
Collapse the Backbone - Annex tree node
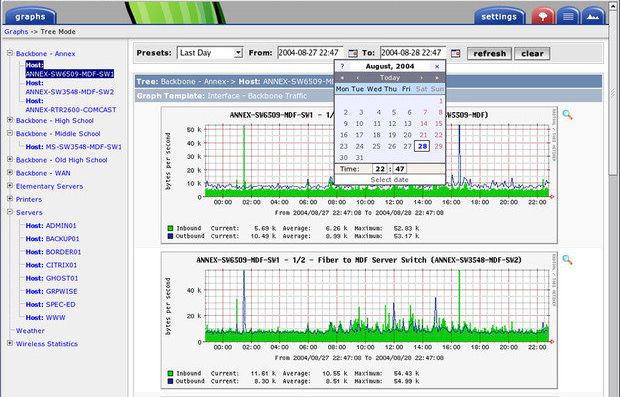(x=10, y=53)
